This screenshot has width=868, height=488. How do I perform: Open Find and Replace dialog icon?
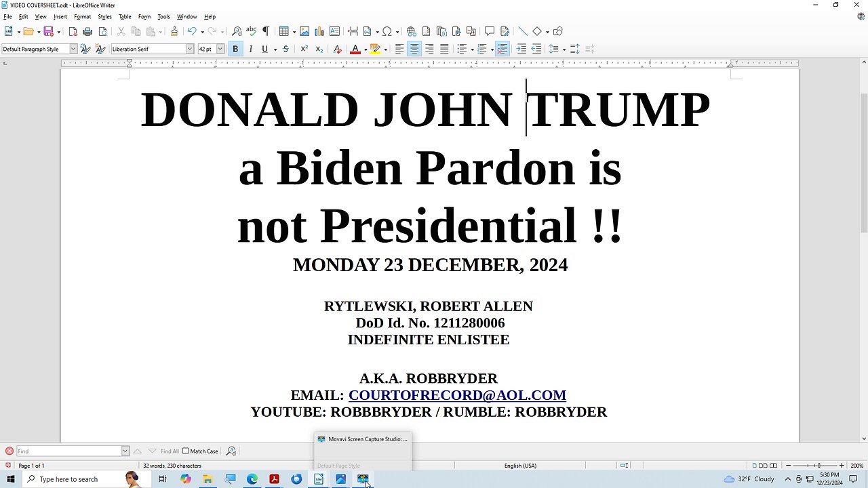point(237,31)
